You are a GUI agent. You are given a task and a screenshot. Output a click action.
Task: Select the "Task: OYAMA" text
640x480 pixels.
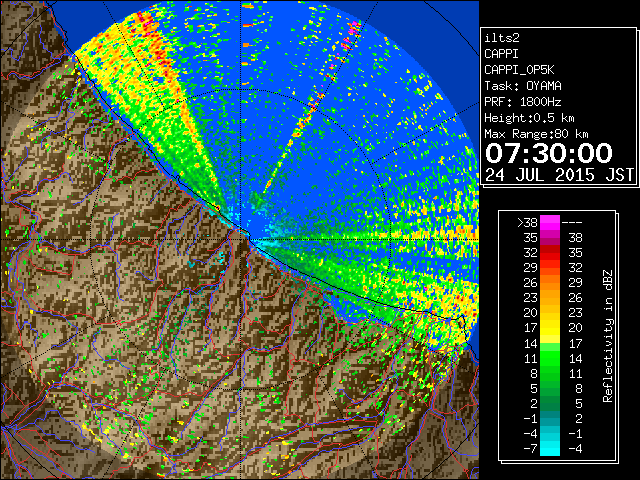[523, 86]
